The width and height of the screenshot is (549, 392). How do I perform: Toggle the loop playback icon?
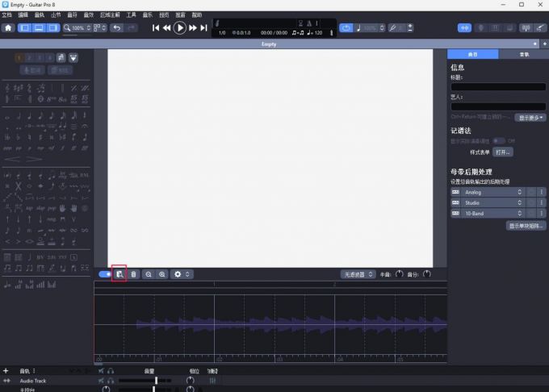point(346,27)
